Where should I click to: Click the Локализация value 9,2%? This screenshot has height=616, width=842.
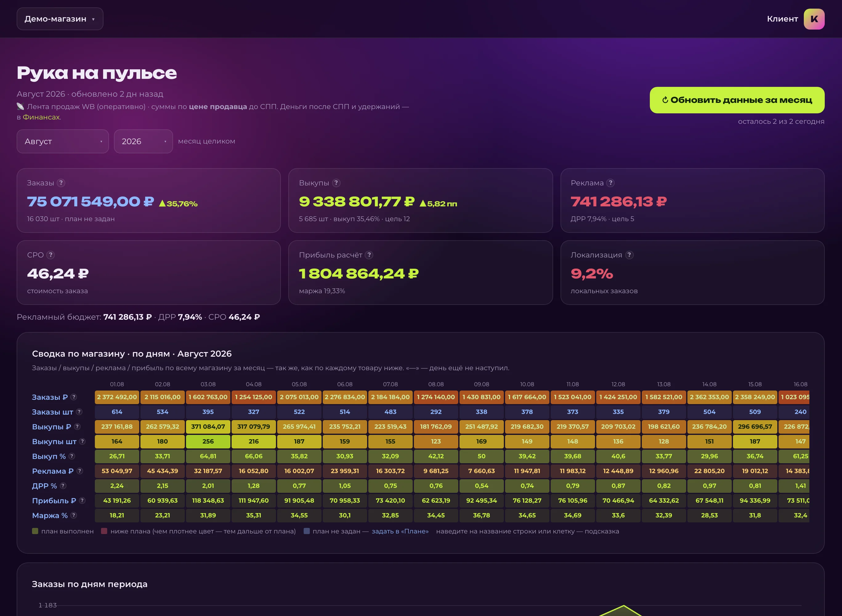[x=592, y=274]
